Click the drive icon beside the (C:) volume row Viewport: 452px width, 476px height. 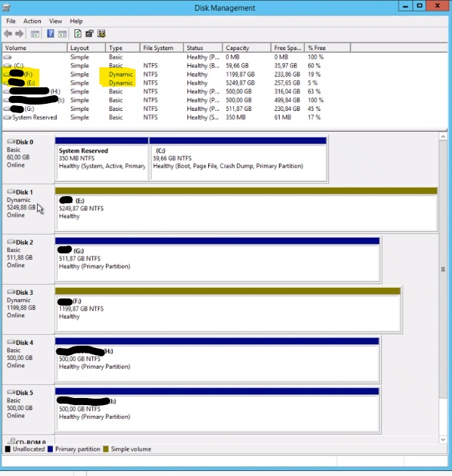coord(7,66)
